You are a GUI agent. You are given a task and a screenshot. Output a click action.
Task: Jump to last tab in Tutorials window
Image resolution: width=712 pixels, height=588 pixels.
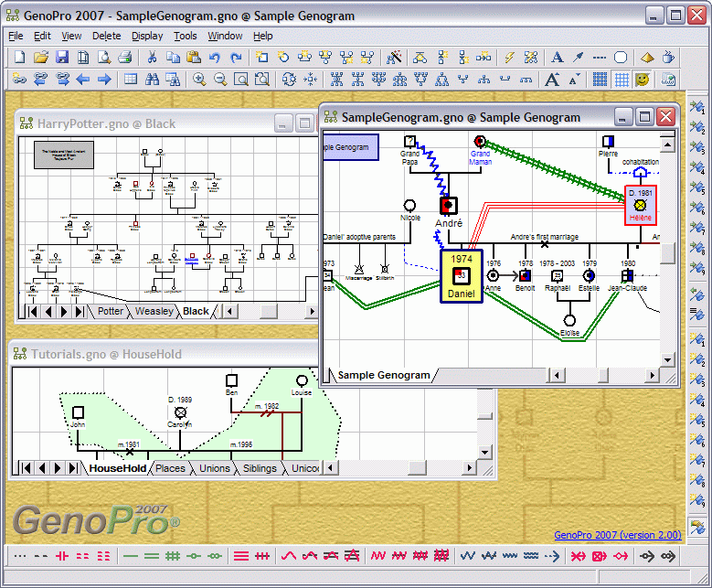[x=72, y=468]
